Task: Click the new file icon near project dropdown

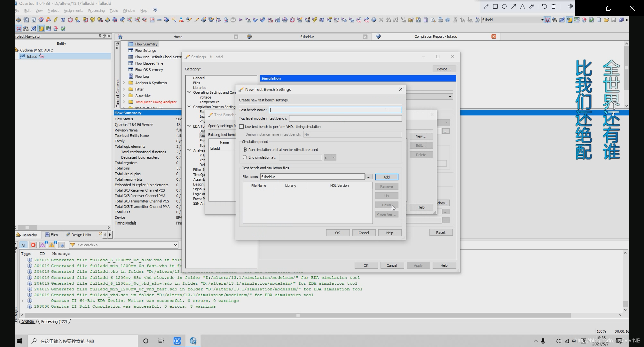Action: click(599, 20)
